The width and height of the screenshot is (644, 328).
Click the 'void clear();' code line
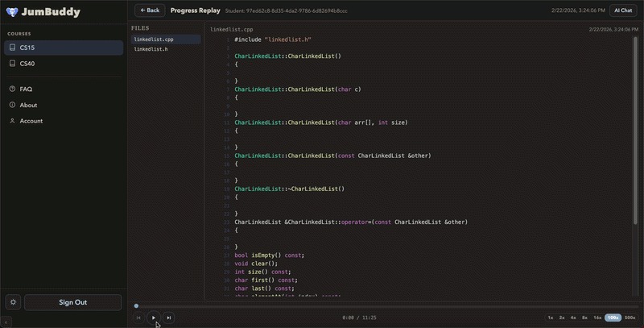coord(256,264)
